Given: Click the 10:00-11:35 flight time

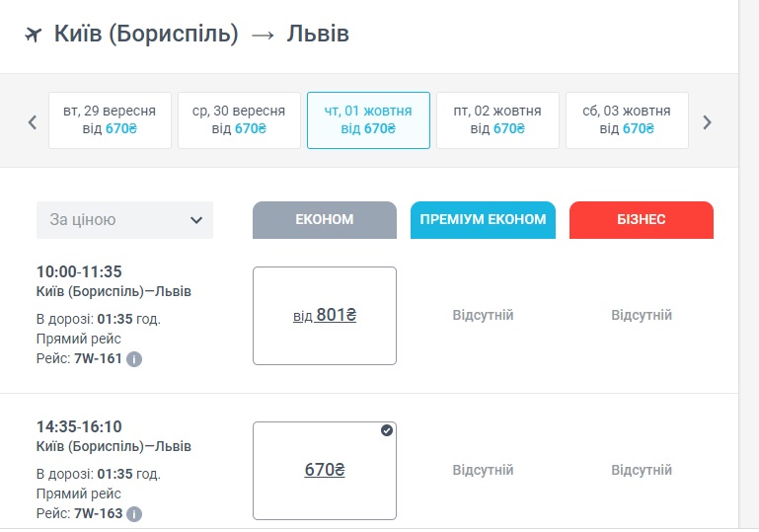Looking at the screenshot, I should pos(79,271).
